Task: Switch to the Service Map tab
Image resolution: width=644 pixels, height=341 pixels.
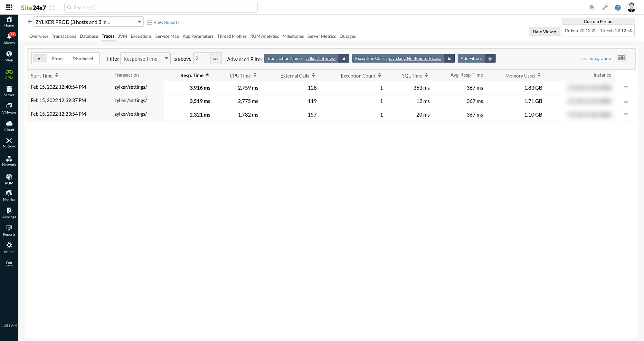Action: pos(167,36)
